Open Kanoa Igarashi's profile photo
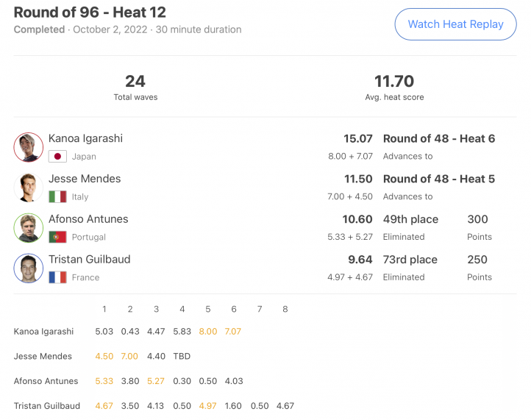Viewport: 531px width, 420px height. pyautogui.click(x=29, y=147)
